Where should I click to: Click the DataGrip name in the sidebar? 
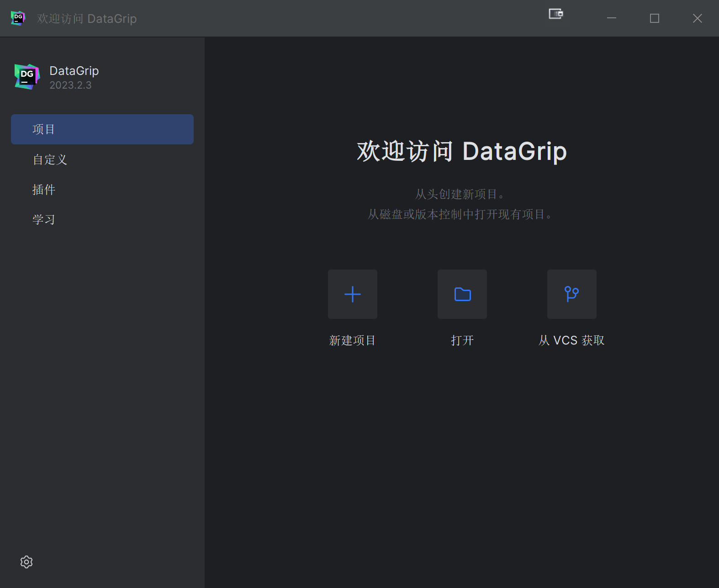tap(74, 71)
